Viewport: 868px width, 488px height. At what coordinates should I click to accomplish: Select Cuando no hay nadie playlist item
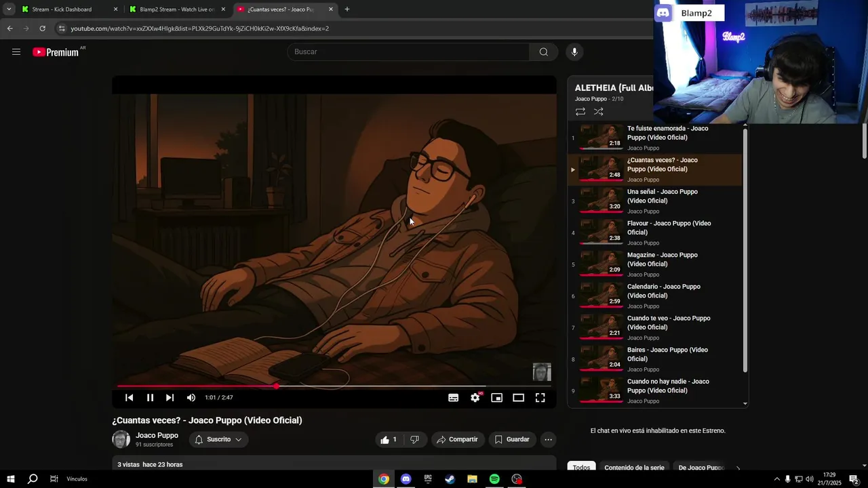click(654, 391)
